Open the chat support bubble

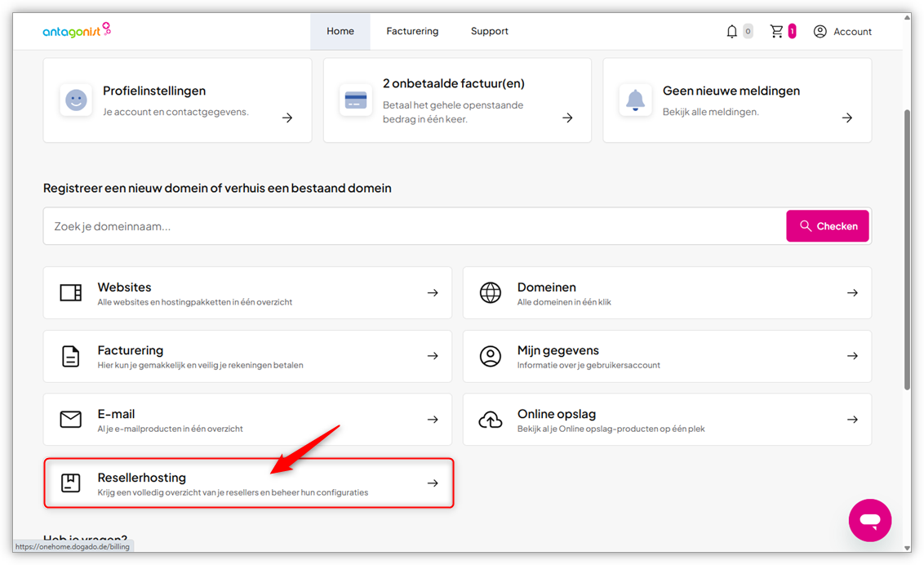pos(869,520)
